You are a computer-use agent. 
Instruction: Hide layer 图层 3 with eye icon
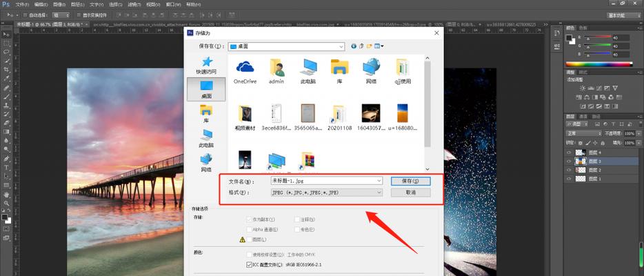(569, 161)
